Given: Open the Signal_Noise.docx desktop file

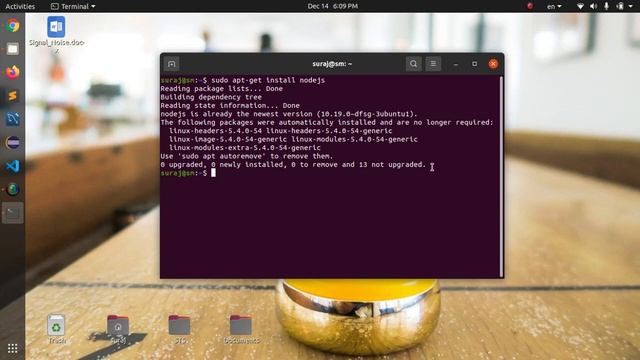Looking at the screenshot, I should coord(56,34).
